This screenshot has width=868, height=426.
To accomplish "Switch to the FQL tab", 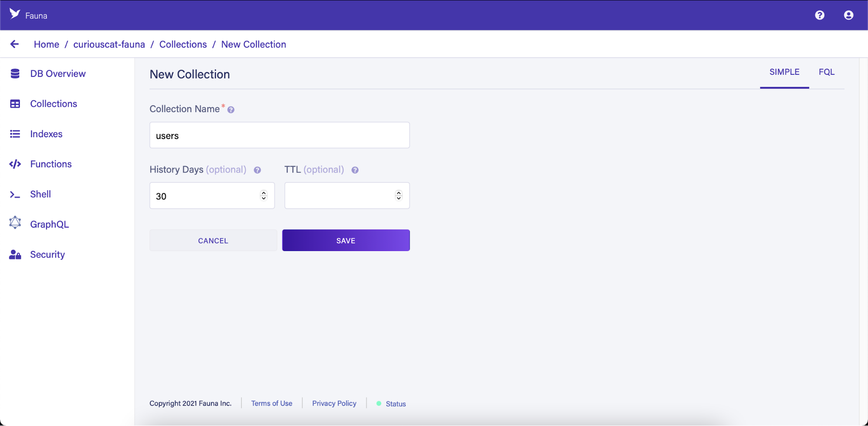I will coord(826,72).
